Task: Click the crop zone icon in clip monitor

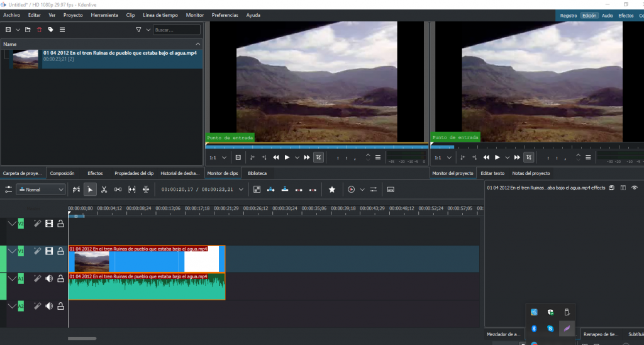Action: (318, 157)
